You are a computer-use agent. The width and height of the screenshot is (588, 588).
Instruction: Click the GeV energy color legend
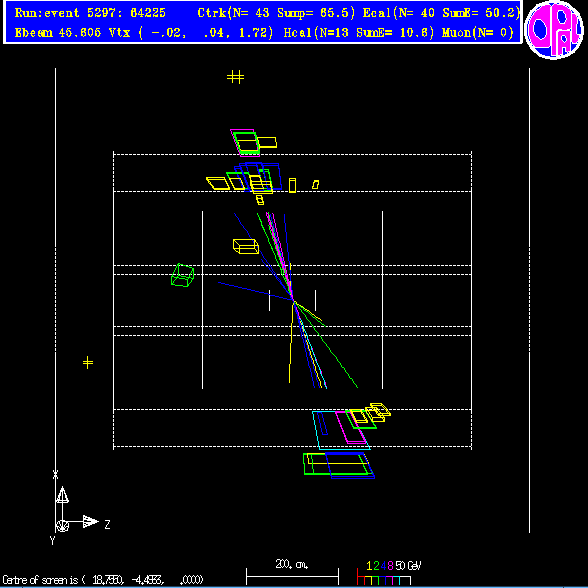[388, 573]
